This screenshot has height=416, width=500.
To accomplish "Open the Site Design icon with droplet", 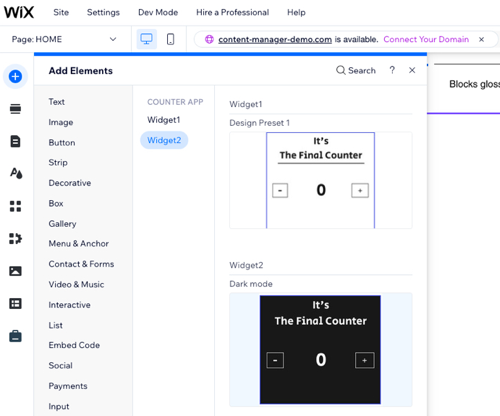I will 16,173.
